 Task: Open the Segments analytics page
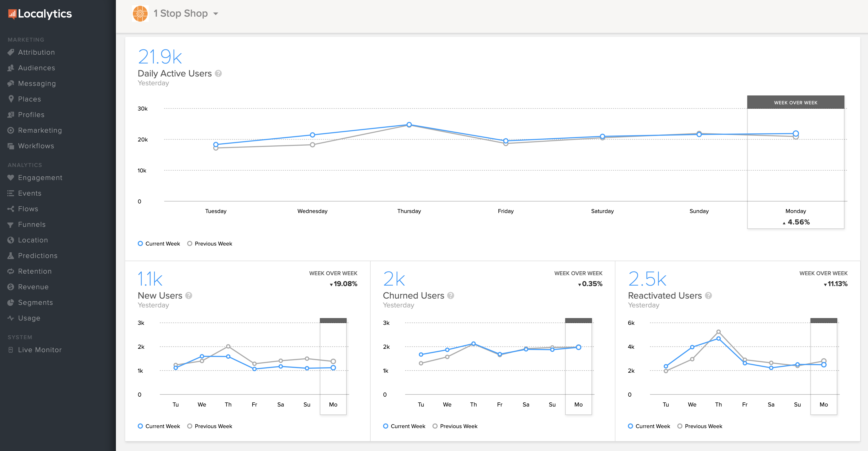click(35, 302)
